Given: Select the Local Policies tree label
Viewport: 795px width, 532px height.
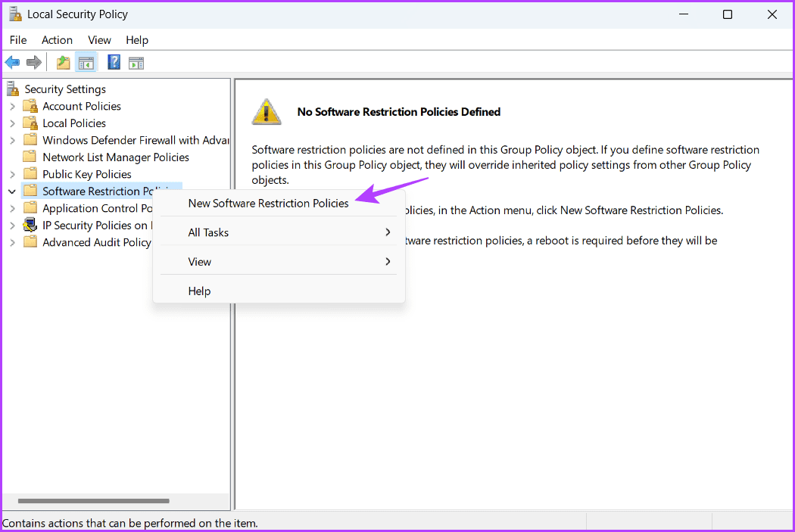Looking at the screenshot, I should click(x=74, y=123).
